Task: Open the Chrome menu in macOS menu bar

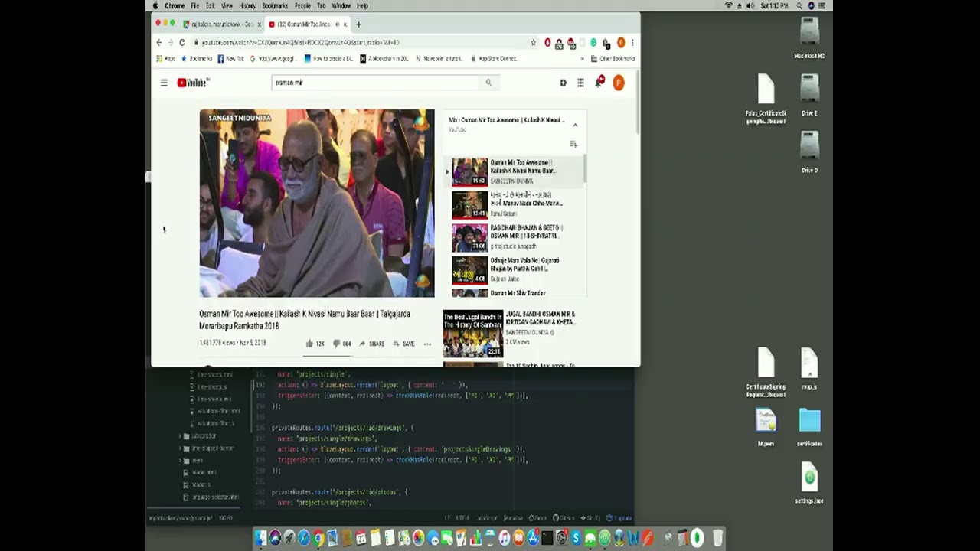Action: [x=175, y=5]
